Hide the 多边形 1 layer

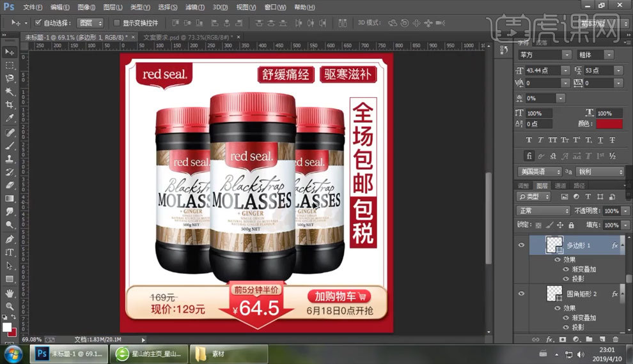(521, 245)
